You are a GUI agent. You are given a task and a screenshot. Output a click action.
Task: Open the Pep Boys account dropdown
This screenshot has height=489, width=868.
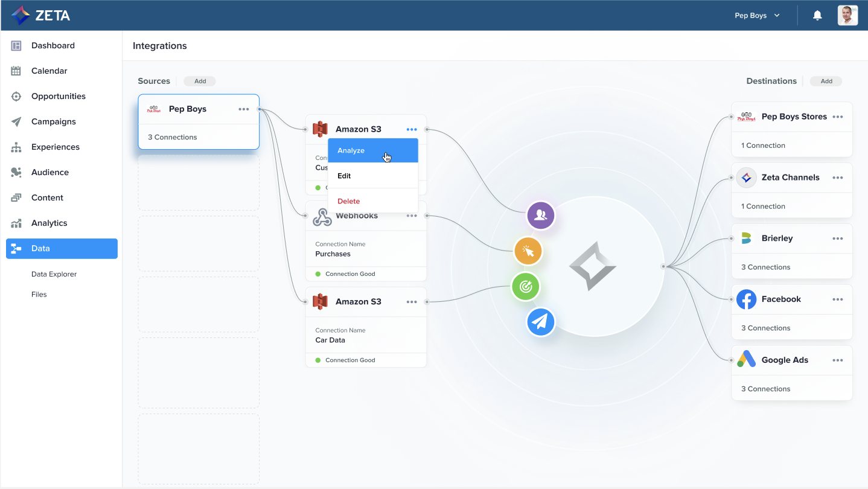tap(757, 16)
